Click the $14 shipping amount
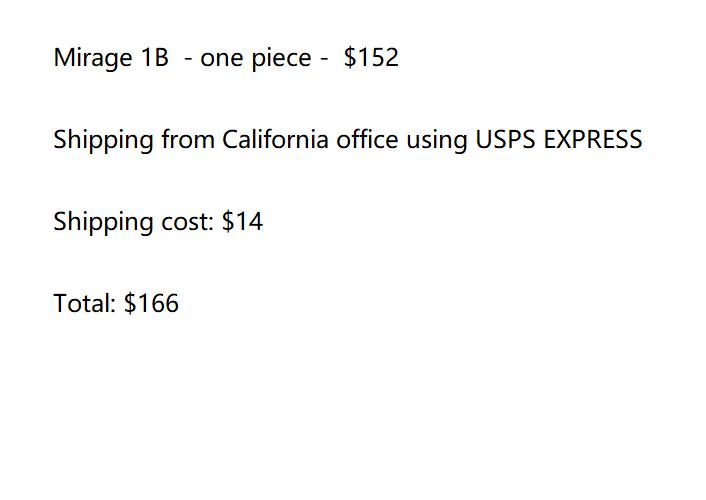 click(242, 221)
